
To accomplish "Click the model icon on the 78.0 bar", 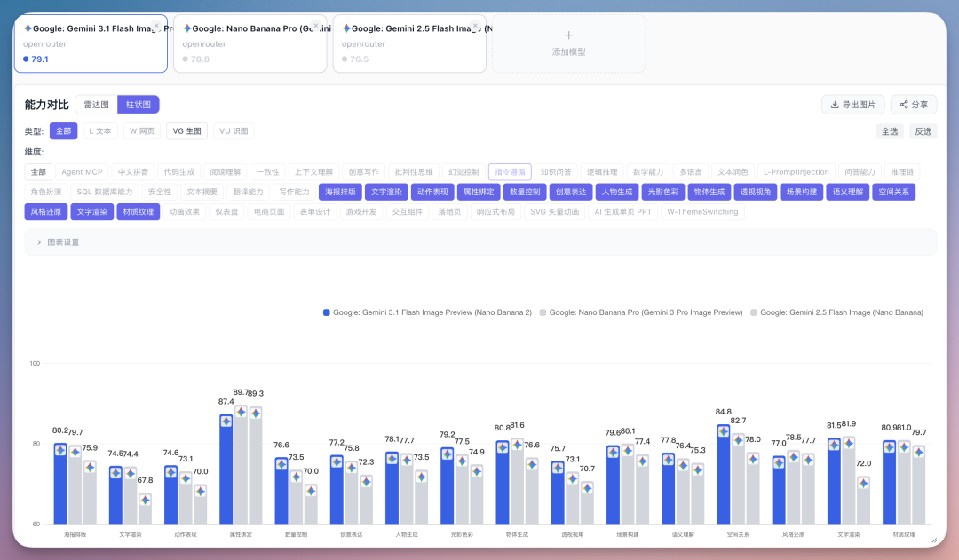I will 753,459.
